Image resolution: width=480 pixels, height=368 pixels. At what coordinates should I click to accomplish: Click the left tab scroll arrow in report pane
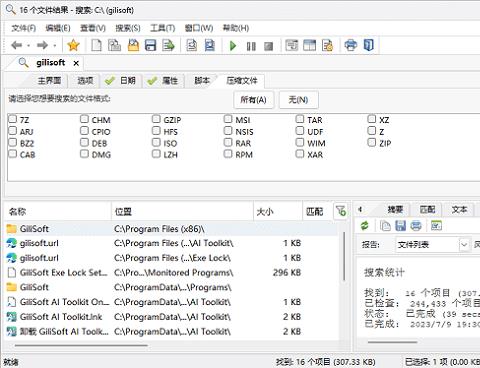360,210
